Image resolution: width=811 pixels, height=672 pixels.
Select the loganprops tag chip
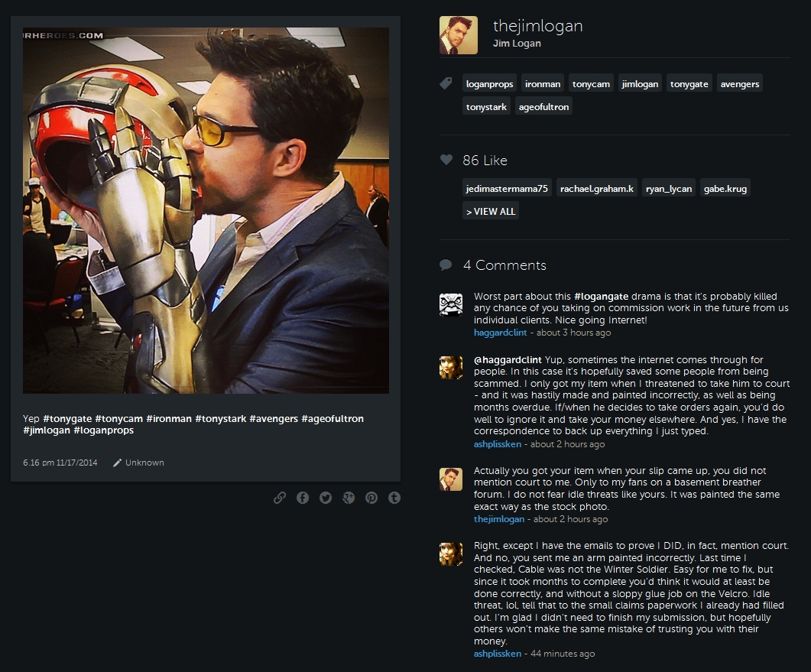[489, 84]
